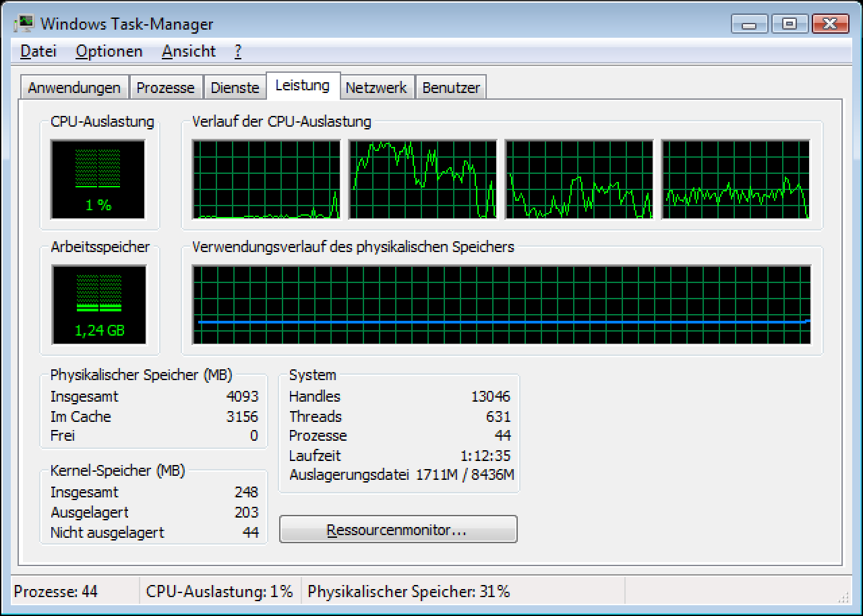863x616 pixels.
Task: Open the Optionen menu
Action: tap(109, 51)
